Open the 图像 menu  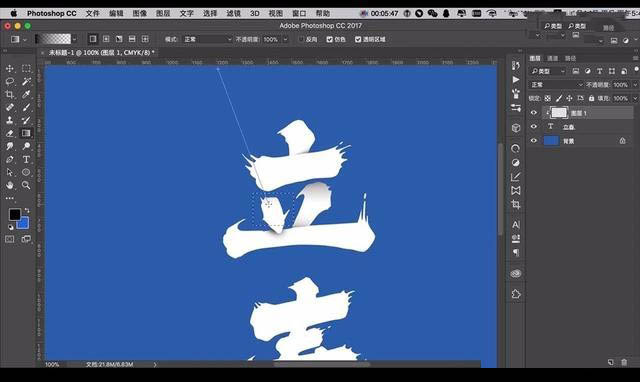[140, 13]
